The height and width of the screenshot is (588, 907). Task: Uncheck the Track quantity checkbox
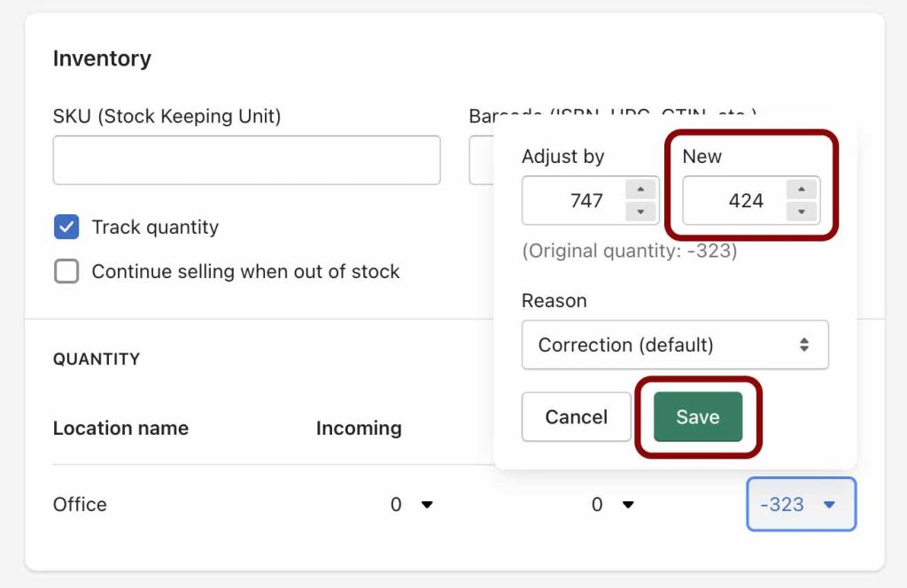(x=66, y=227)
